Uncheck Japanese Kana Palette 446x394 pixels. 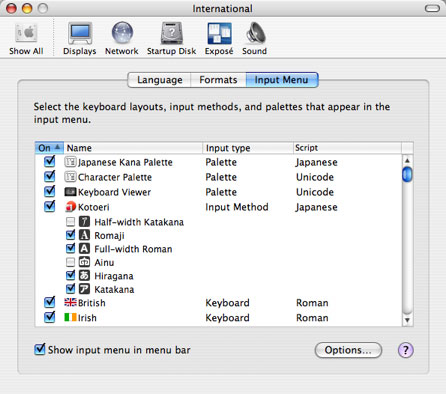coord(50,162)
